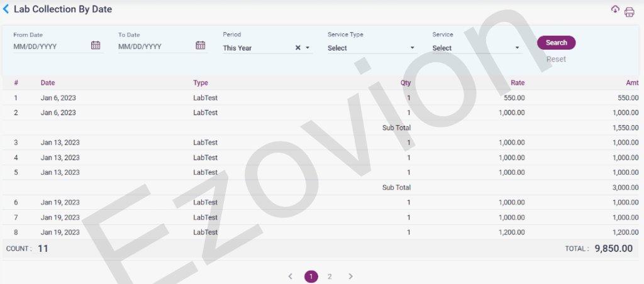The width and height of the screenshot is (644, 284).
Task: Open the Service Type dropdown
Action: (372, 48)
